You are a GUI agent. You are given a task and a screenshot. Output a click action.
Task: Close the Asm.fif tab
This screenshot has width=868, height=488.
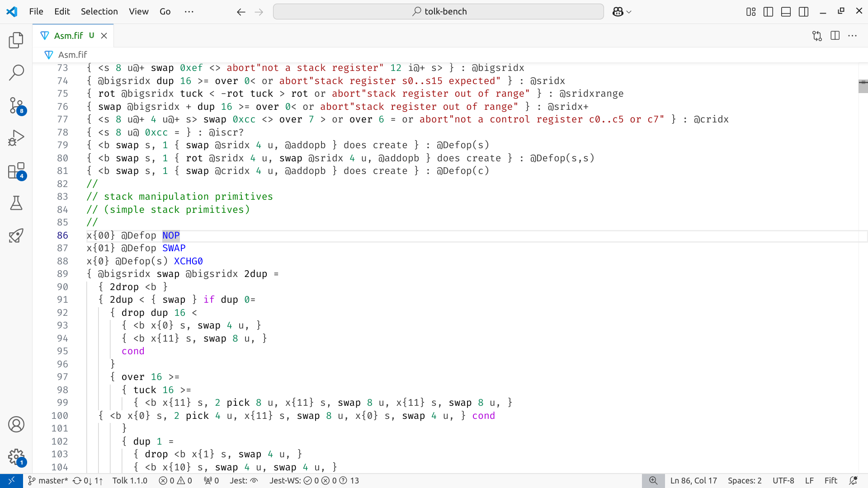coord(104,36)
